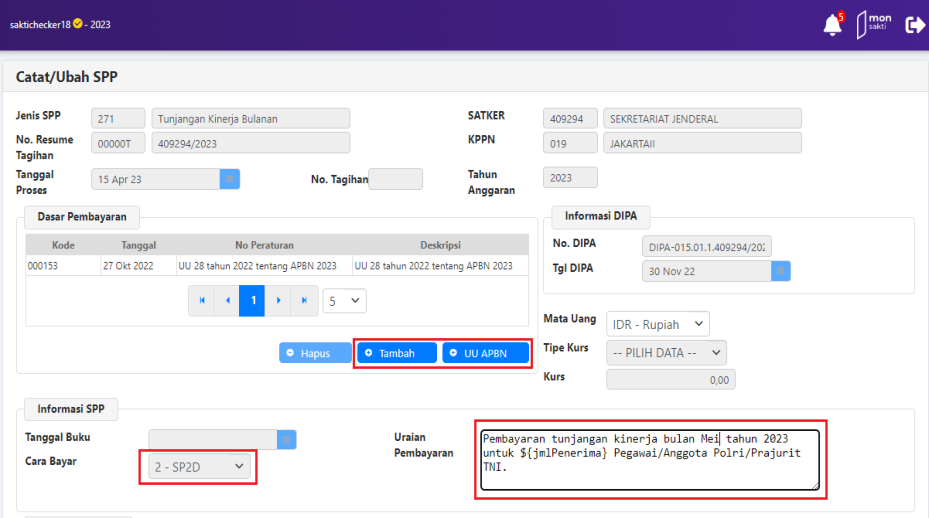This screenshot has width=929, height=518.
Task: Click the Tambah button
Action: tap(397, 353)
